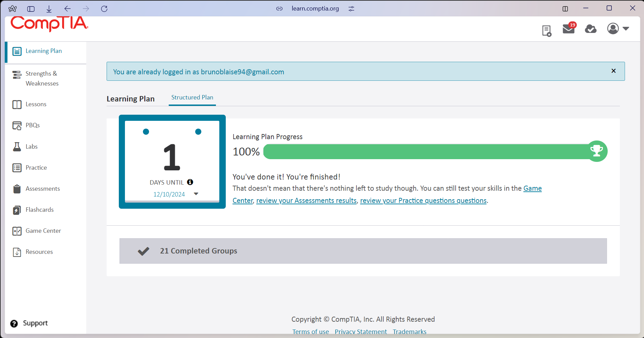The image size is (644, 338).
Task: Open Resources section
Action: (39, 252)
